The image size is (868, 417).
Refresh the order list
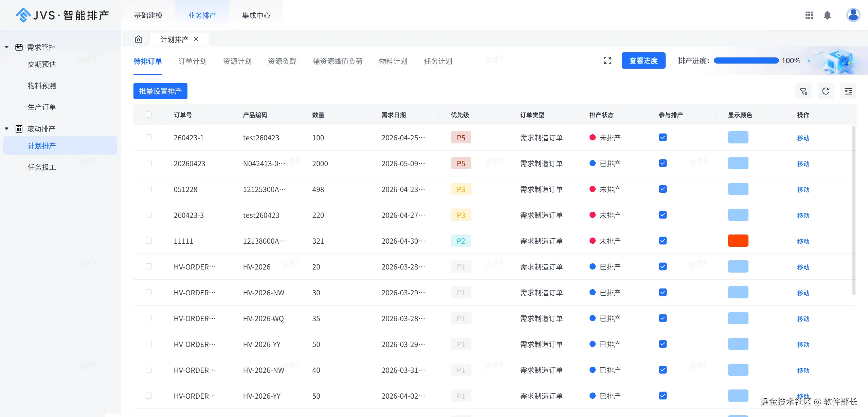point(826,91)
